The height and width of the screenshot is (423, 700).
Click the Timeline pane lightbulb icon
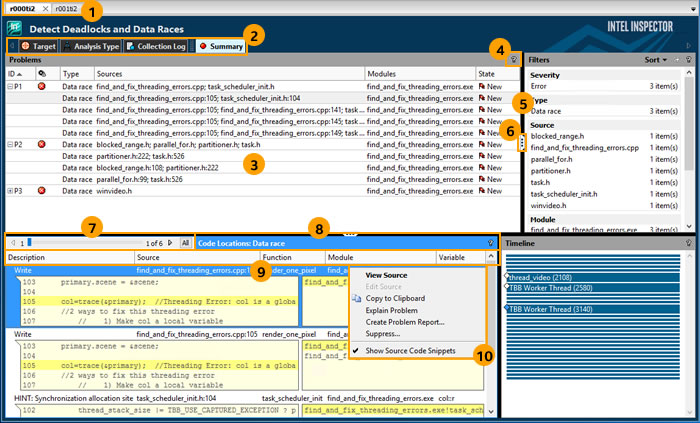(690, 243)
